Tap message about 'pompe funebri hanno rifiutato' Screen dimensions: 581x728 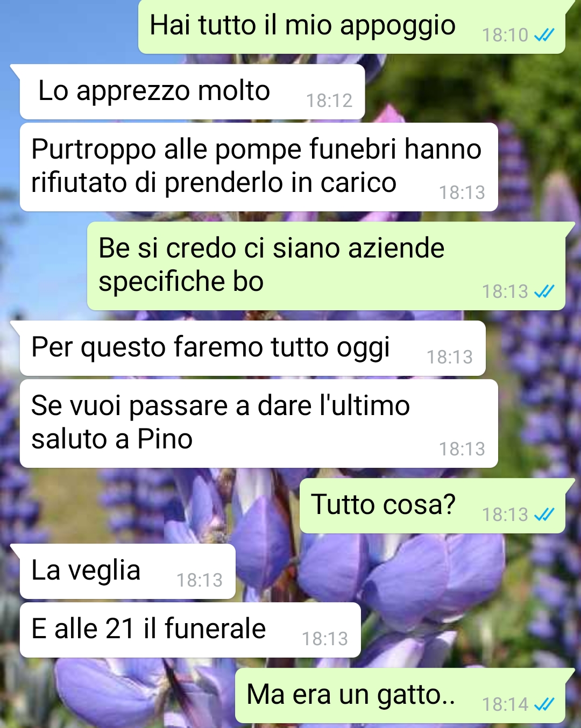coord(259,167)
